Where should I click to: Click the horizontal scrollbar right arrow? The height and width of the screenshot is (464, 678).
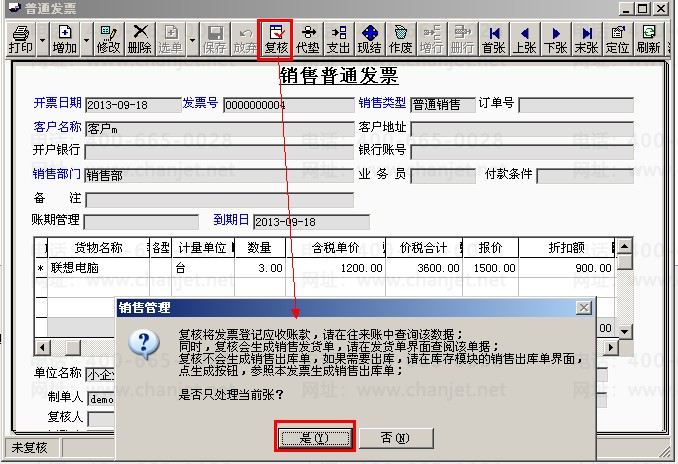pyautogui.click(x=610, y=347)
